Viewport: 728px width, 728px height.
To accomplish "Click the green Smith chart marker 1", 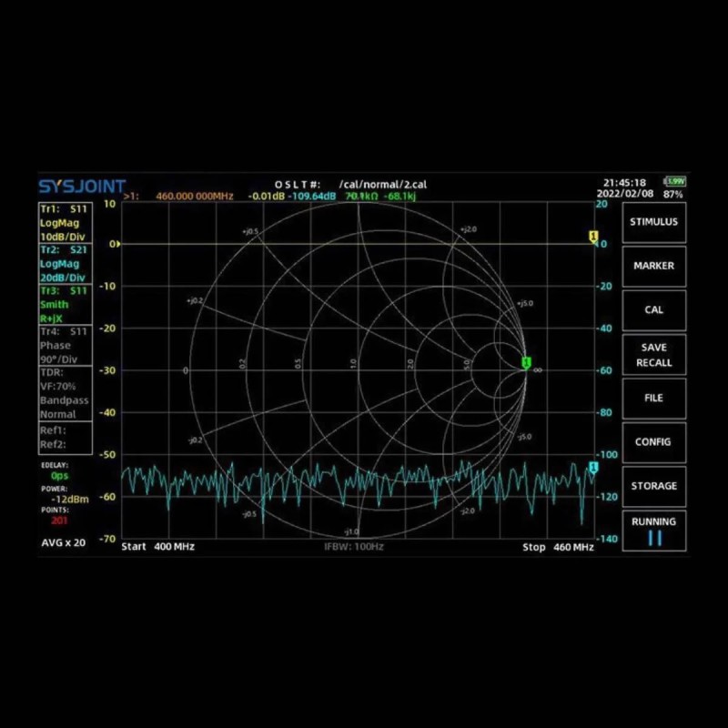I will pos(526,362).
